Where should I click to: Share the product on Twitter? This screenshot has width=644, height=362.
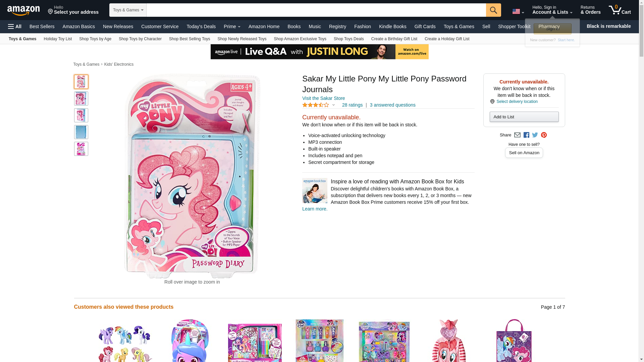click(535, 135)
